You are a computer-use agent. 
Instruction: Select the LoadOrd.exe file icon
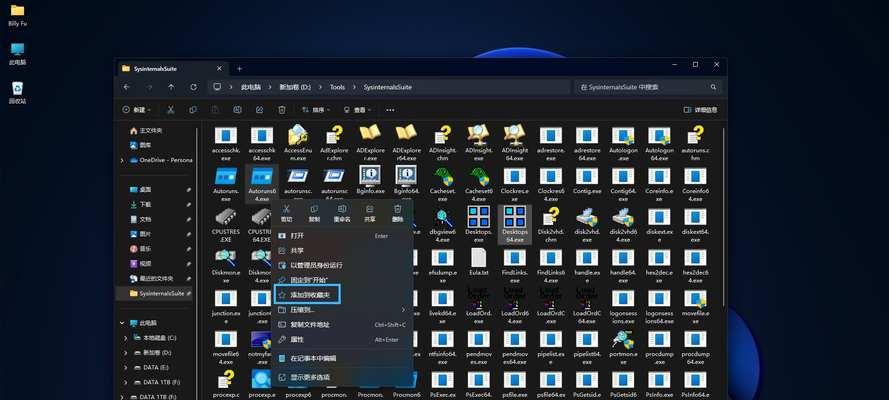click(479, 299)
